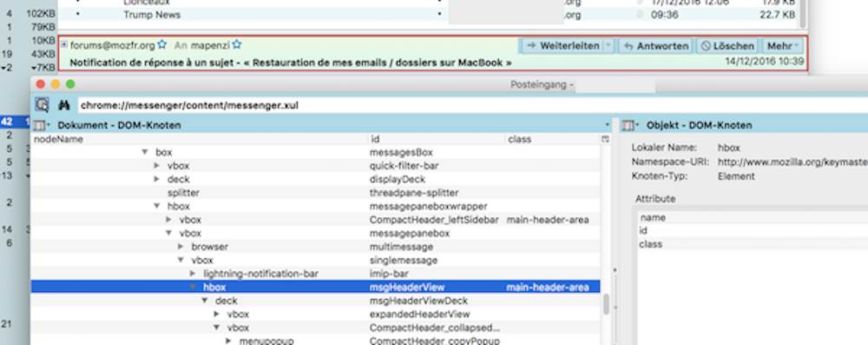Expand the lightning-notification-bar node
The height and width of the screenshot is (345, 868).
193,274
